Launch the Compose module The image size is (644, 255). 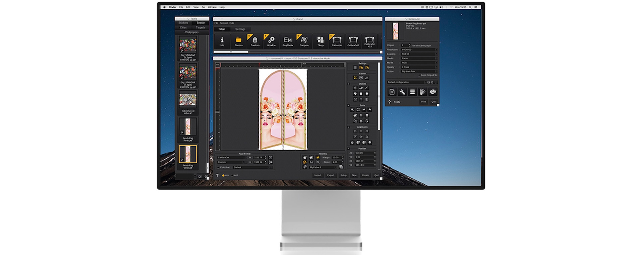pyautogui.click(x=304, y=41)
